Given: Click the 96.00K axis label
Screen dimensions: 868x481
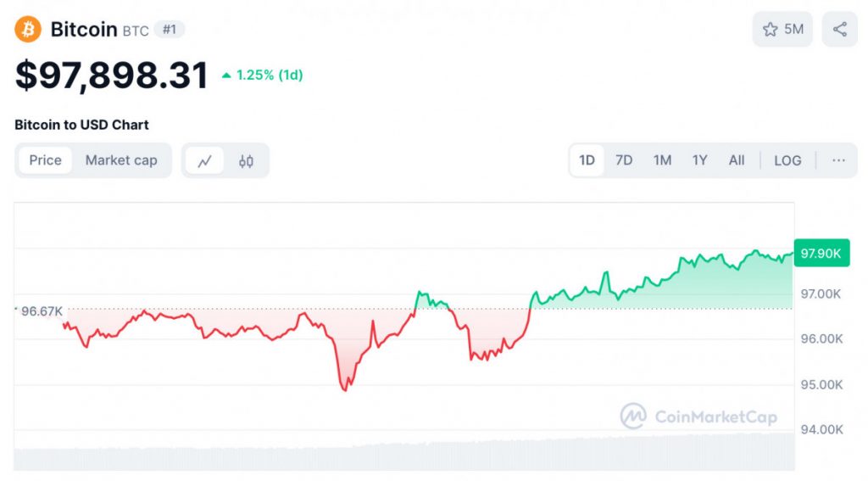Looking at the screenshot, I should click(821, 338).
